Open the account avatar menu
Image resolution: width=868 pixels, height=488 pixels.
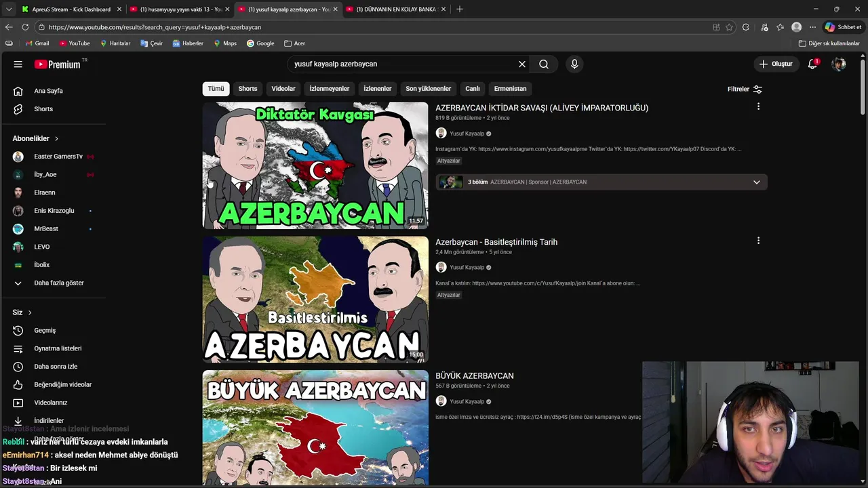coord(839,64)
